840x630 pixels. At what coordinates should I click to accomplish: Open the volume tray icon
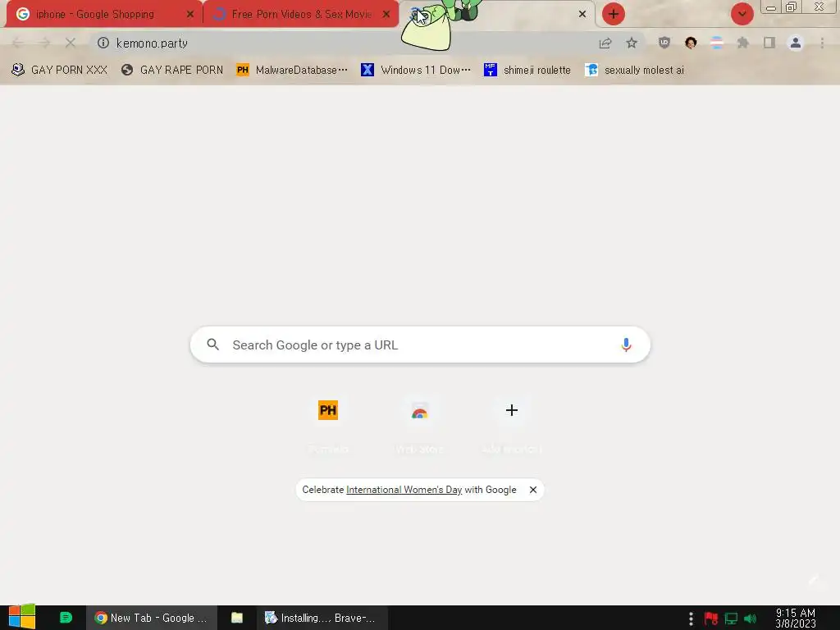pos(750,619)
